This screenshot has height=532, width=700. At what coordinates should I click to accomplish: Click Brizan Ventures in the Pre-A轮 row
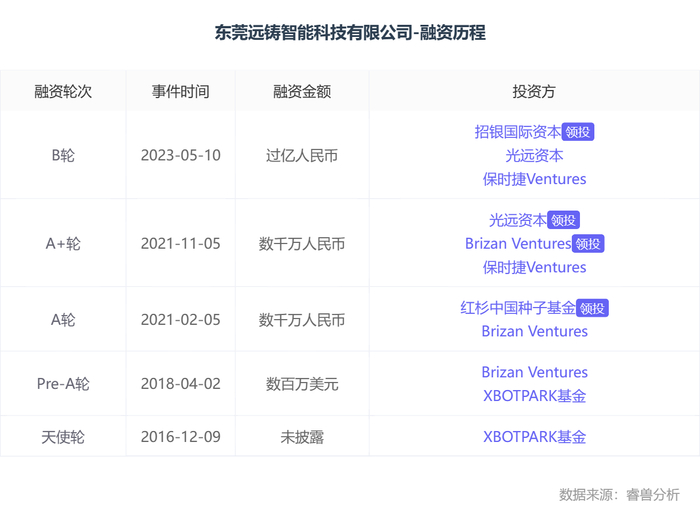tap(534, 372)
